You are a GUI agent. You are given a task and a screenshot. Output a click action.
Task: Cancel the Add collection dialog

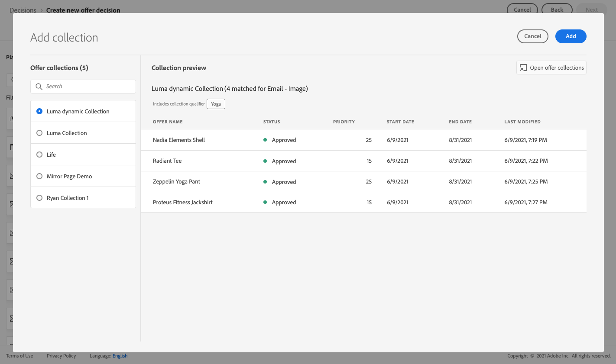532,36
